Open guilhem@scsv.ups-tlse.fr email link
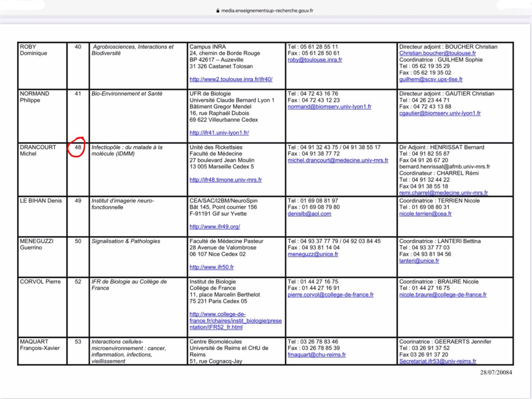 [x=430, y=79]
